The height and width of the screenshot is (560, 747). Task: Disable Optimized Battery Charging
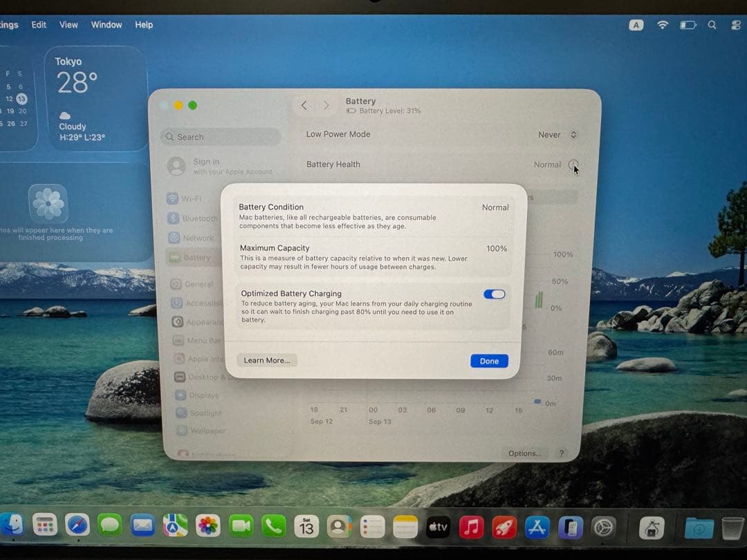tap(494, 294)
